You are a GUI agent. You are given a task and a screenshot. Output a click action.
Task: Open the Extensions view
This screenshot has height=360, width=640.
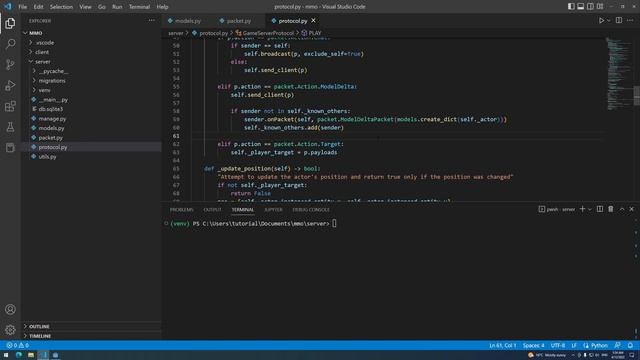pyautogui.click(x=10, y=106)
